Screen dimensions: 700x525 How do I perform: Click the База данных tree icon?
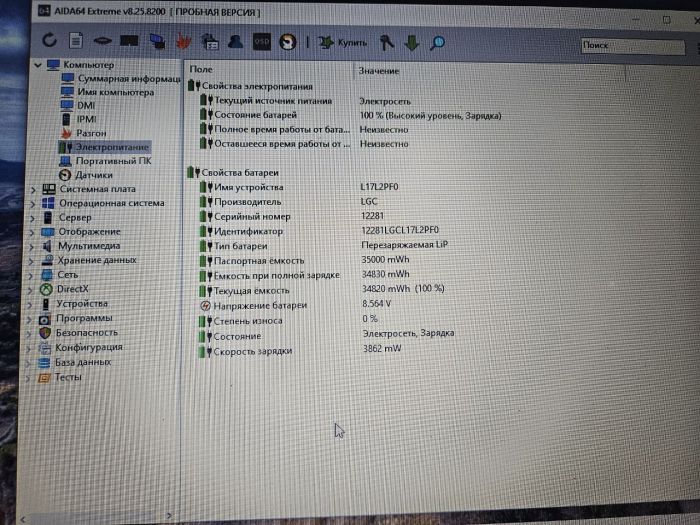[x=44, y=362]
